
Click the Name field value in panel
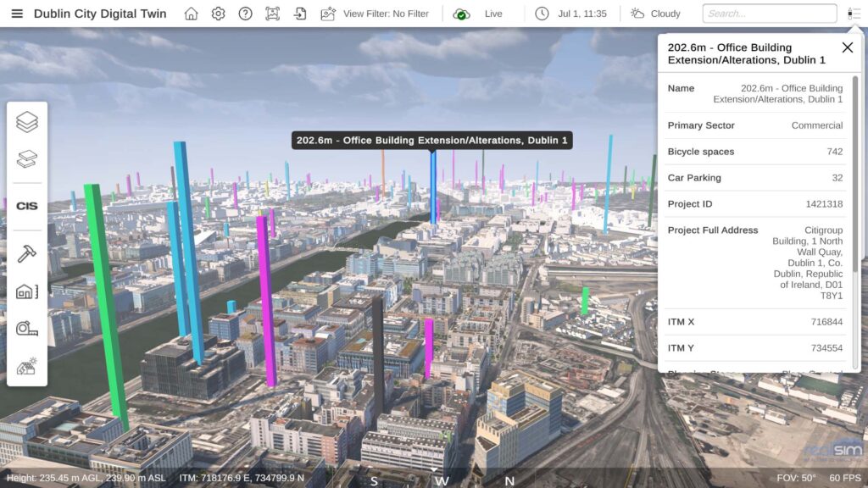click(x=778, y=93)
